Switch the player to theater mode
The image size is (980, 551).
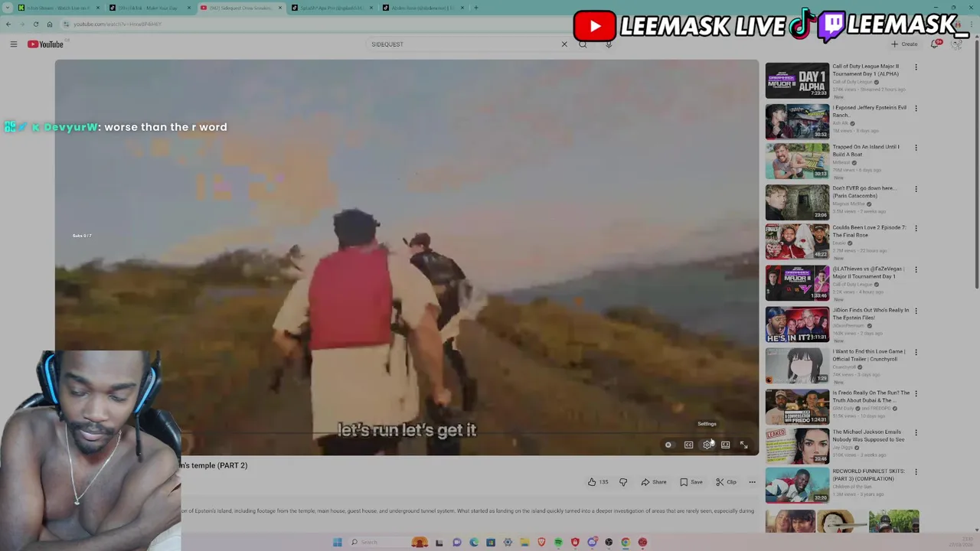(725, 445)
